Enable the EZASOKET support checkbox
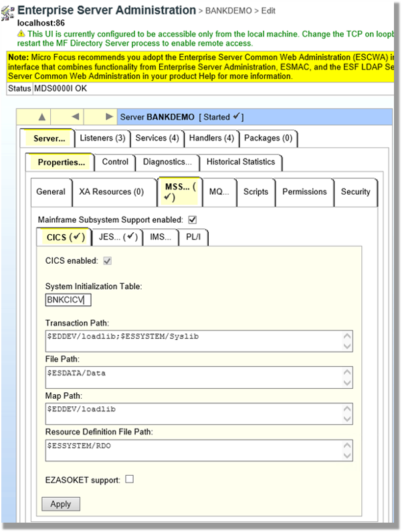 pyautogui.click(x=130, y=479)
